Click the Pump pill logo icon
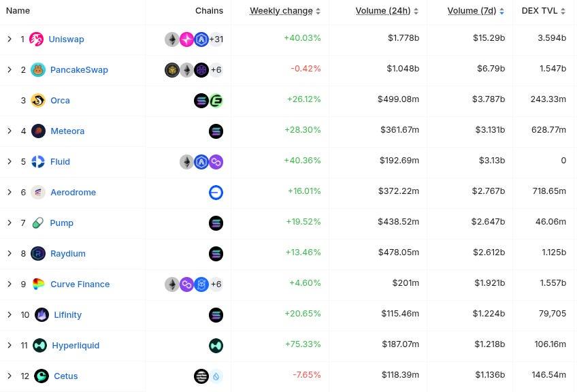Screen dimensions: 577x392 click(38, 223)
